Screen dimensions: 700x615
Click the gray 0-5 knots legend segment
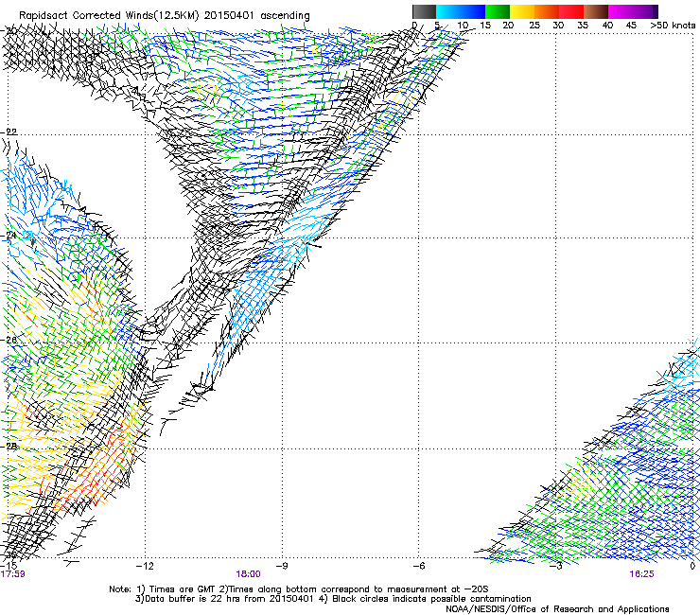[424, 11]
